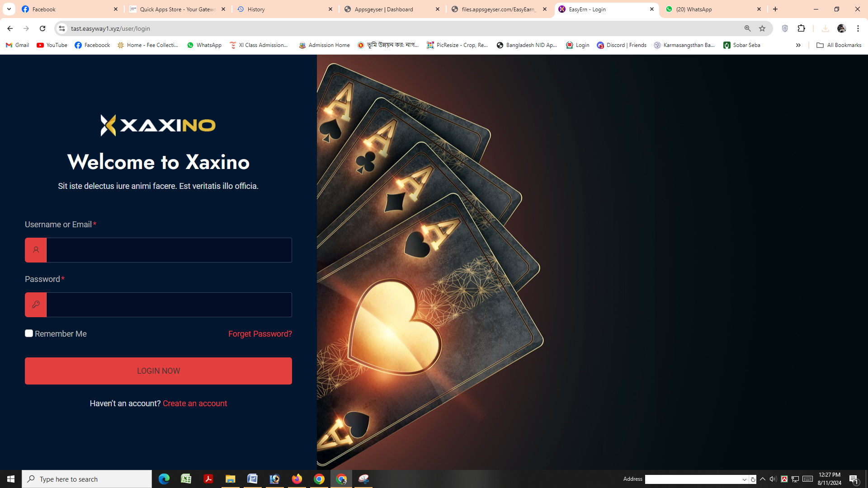
Task: Launch Microsoft Edge from the taskbar
Action: [164, 479]
